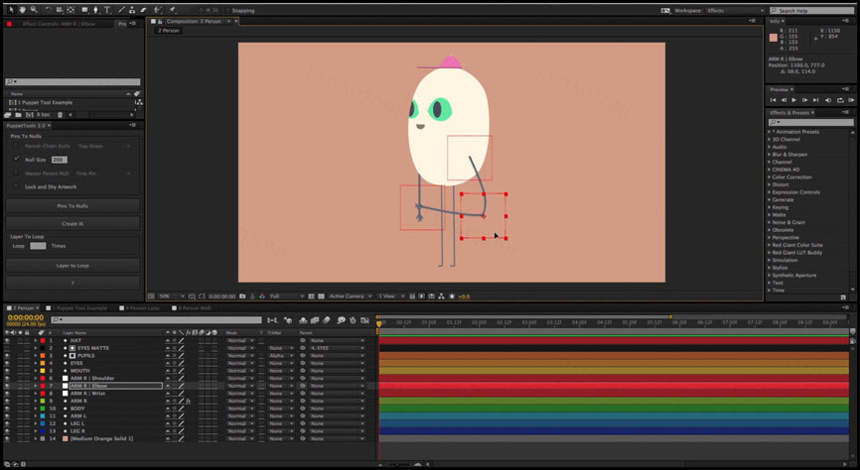
Task: Click the question mark help button
Action: click(x=72, y=283)
